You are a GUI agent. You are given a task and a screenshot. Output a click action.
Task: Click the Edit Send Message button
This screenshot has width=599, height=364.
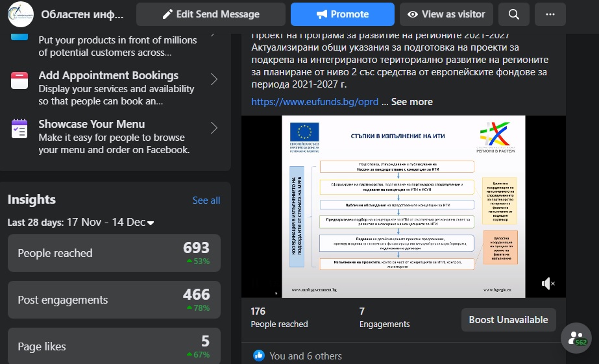click(x=211, y=14)
